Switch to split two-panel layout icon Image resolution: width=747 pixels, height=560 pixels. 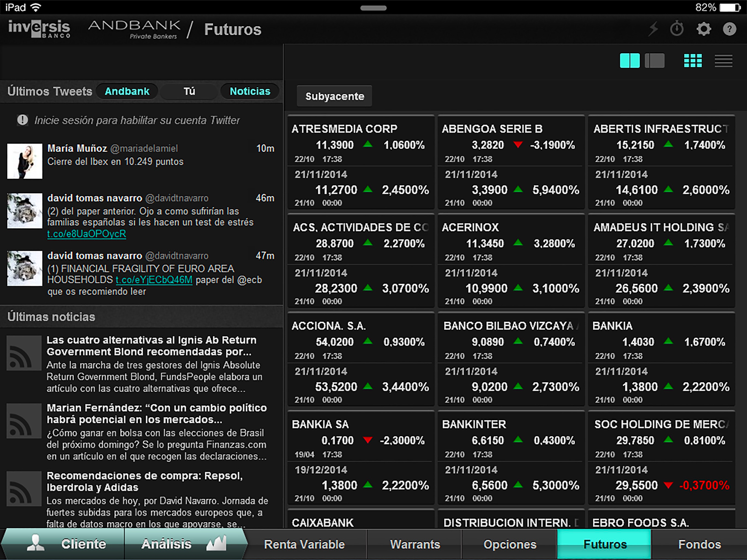point(629,61)
